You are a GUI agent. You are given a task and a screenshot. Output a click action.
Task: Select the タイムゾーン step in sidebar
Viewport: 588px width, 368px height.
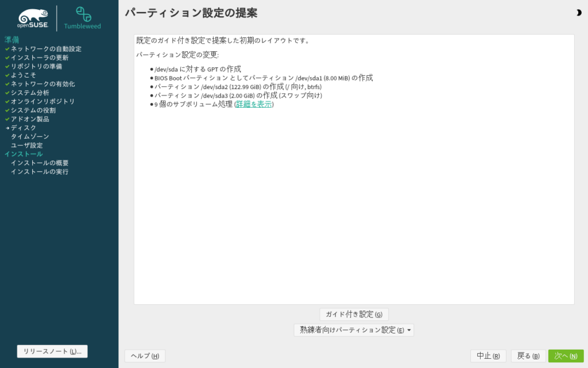click(30, 136)
